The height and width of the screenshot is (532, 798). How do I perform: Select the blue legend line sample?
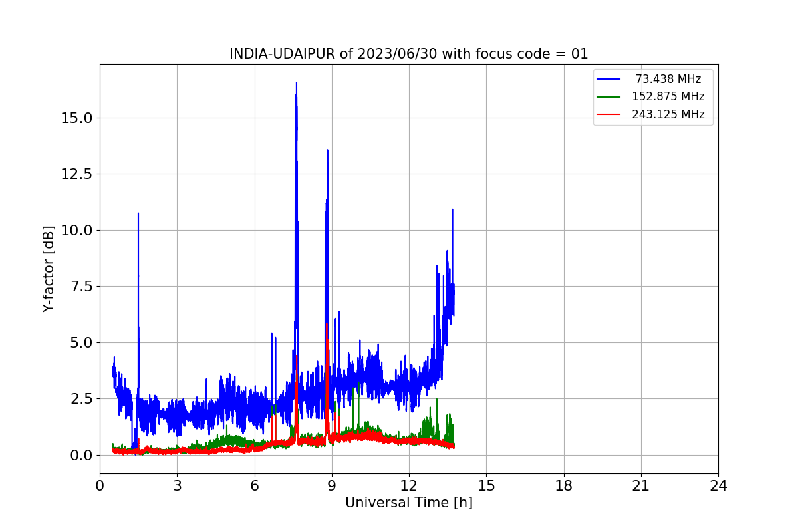coord(608,79)
